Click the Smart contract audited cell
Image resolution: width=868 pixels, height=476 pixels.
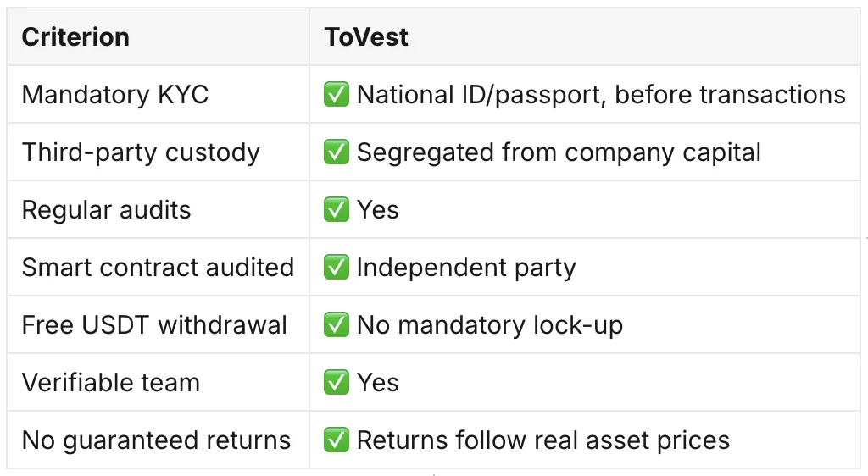[158, 267]
